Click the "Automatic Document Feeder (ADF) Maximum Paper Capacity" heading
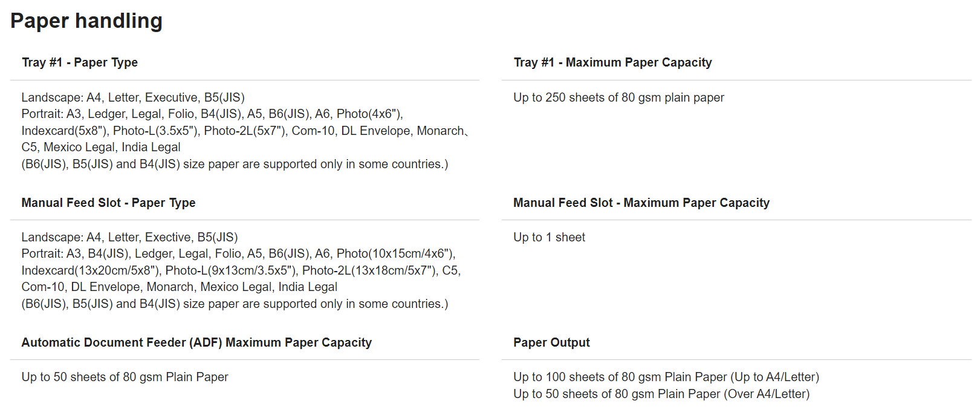 pyautogui.click(x=196, y=342)
